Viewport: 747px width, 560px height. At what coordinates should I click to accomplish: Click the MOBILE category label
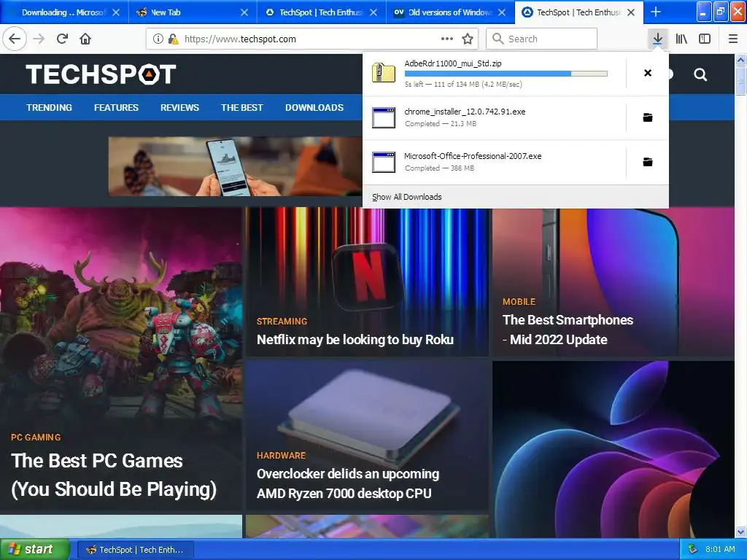pyautogui.click(x=519, y=302)
